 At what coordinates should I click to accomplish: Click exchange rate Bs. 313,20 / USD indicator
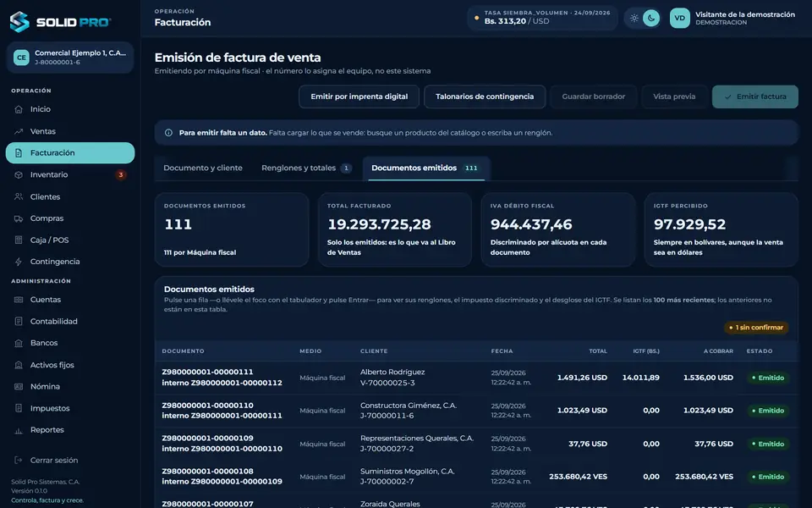click(542, 18)
